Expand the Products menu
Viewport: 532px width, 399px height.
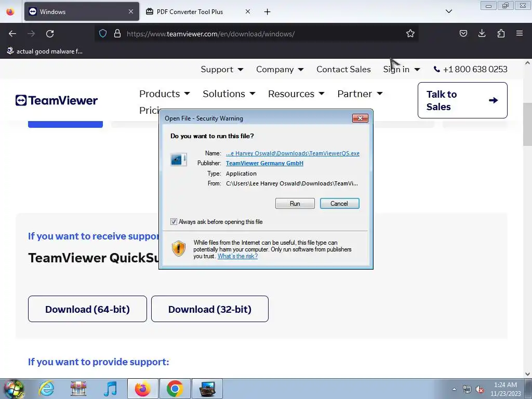tap(165, 94)
